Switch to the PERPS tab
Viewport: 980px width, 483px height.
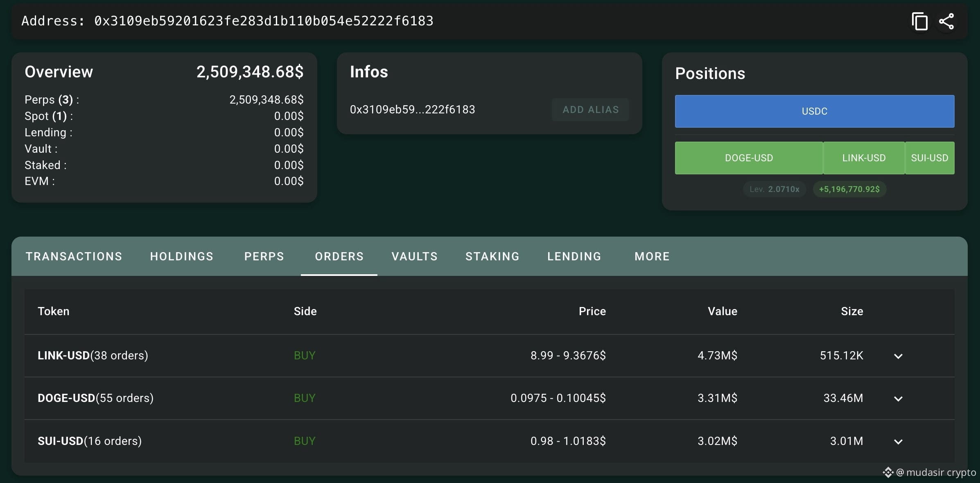tap(264, 256)
